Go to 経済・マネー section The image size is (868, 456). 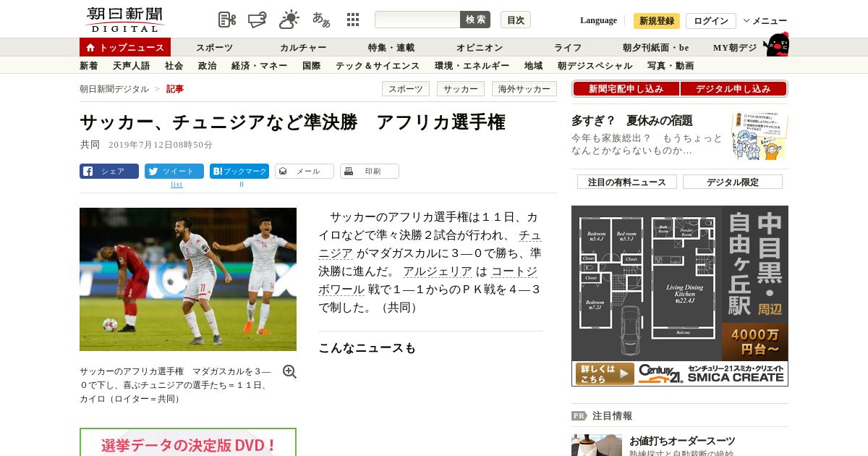[x=260, y=66]
